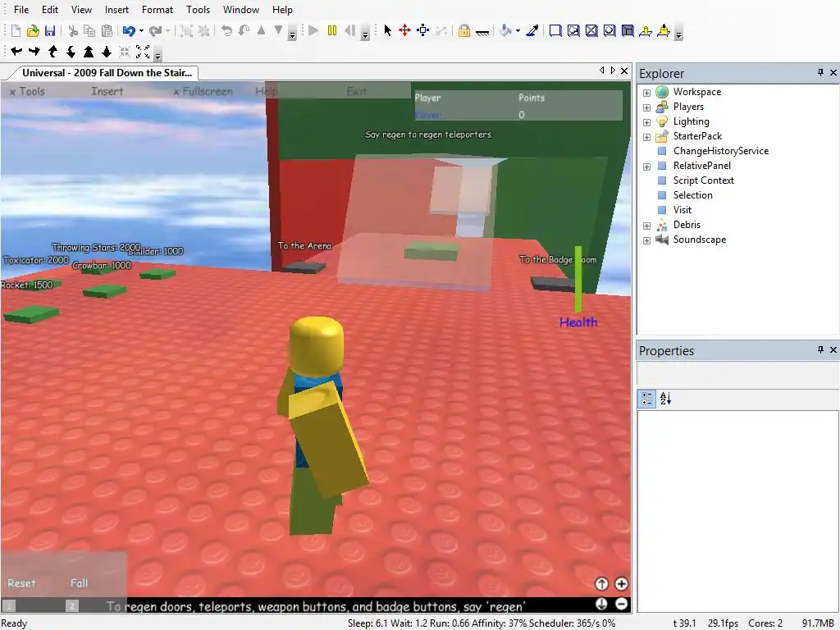Click the Play triangle icon
This screenshot has height=630, width=840.
tap(314, 30)
